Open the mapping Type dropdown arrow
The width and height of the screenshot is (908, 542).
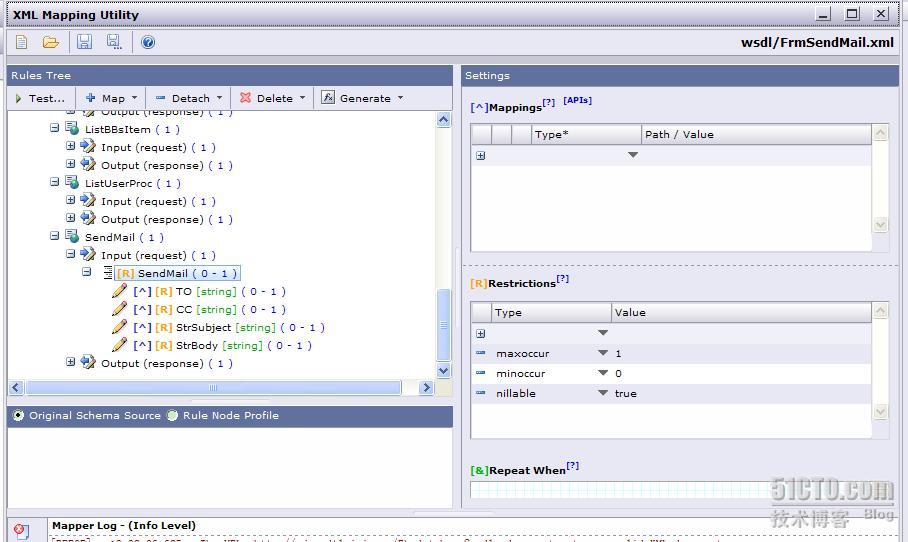(633, 155)
